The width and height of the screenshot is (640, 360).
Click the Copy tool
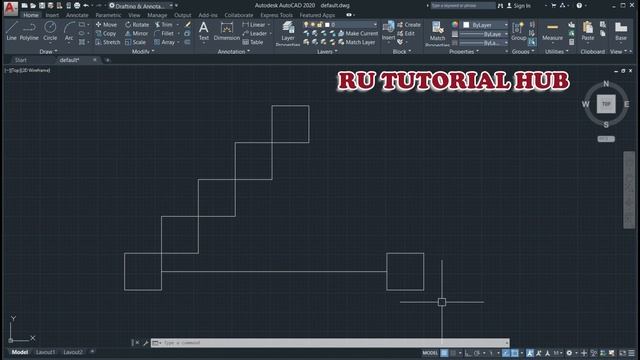[x=106, y=33]
